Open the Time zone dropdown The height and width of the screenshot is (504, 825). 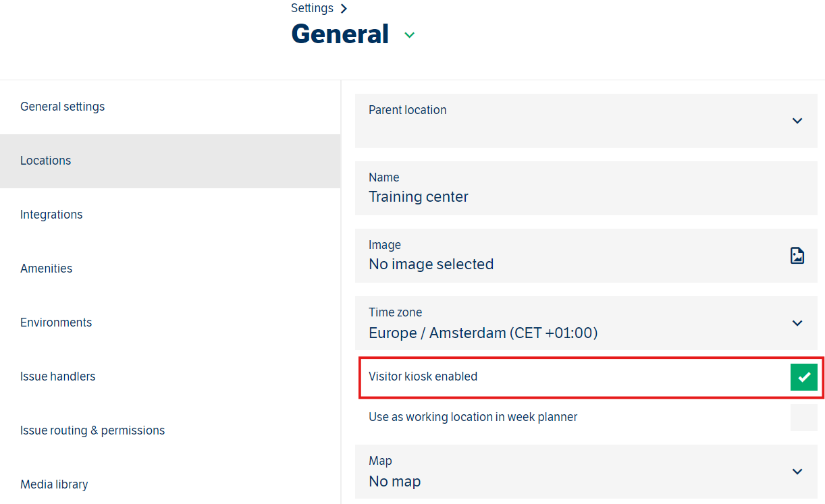pyautogui.click(x=797, y=323)
